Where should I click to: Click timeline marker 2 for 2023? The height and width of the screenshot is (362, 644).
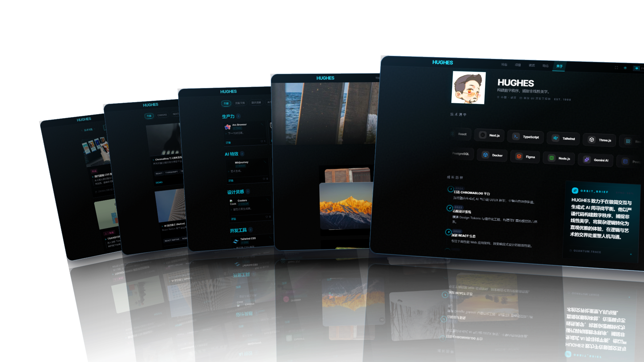[449, 208]
